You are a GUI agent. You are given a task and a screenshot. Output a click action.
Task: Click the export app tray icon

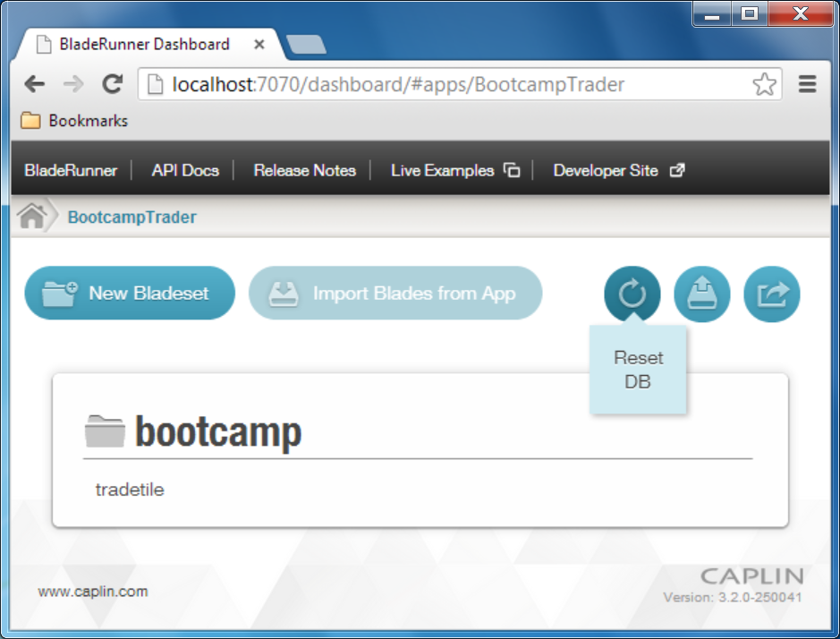(x=701, y=294)
